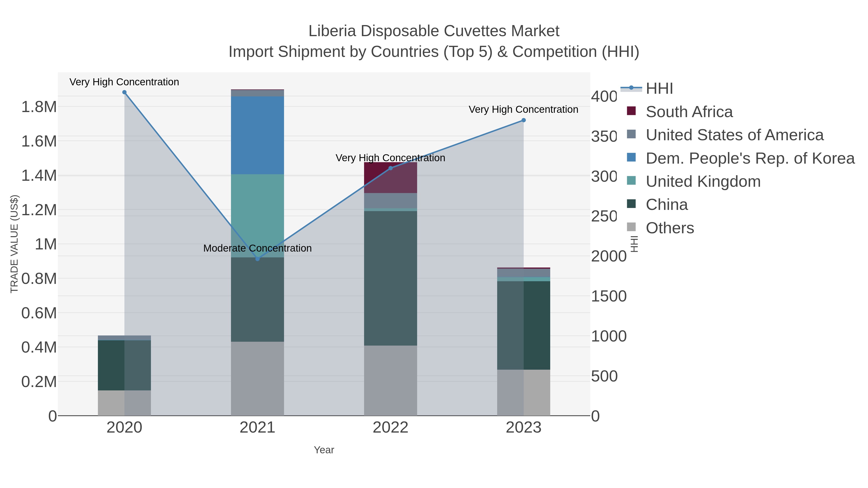Click the 2021 Others gray bar segment

click(x=258, y=379)
